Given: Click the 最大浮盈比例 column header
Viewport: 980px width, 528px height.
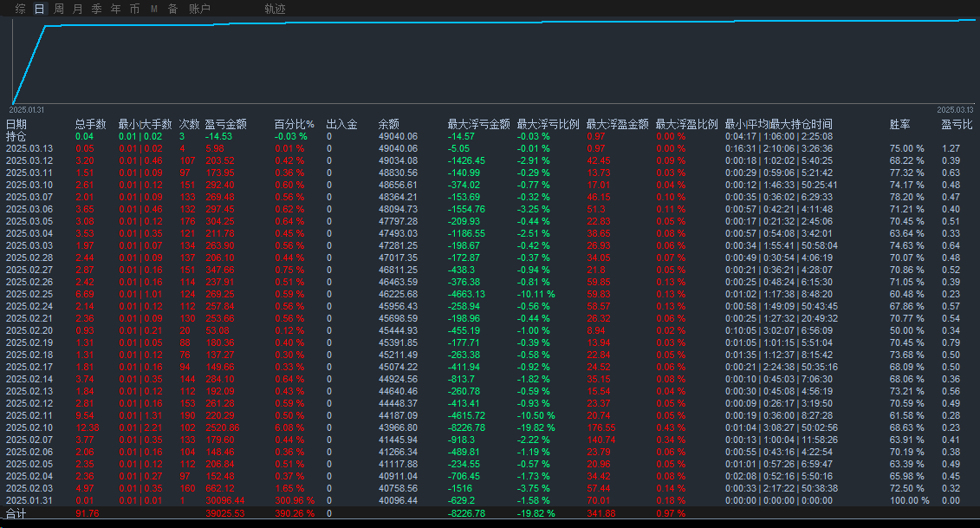Looking at the screenshot, I should click(x=687, y=124).
